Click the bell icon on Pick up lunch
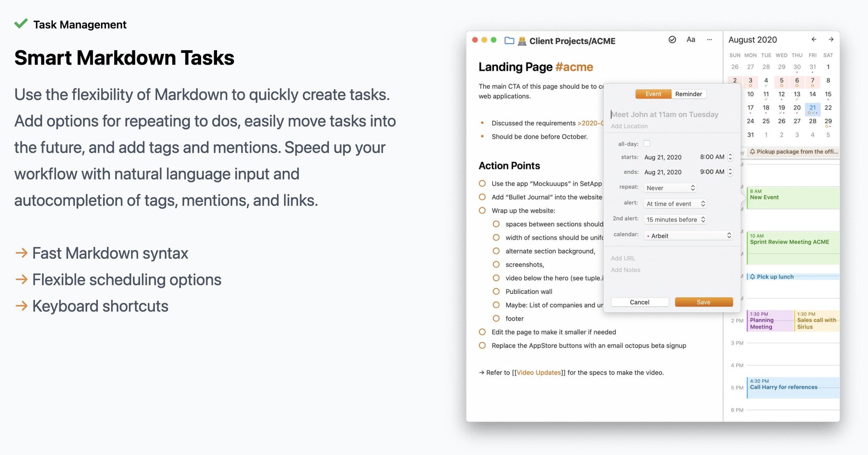Screen dimensions: 868x455 pos(752,277)
